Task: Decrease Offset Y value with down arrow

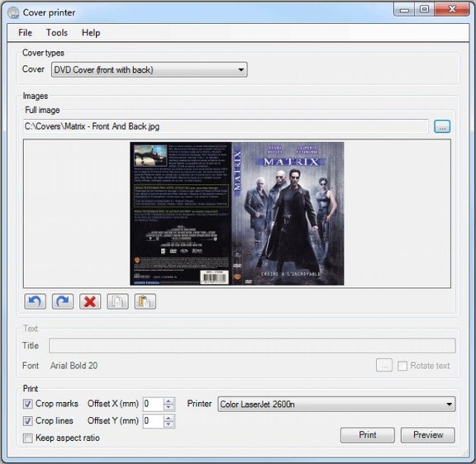Action: [170, 425]
